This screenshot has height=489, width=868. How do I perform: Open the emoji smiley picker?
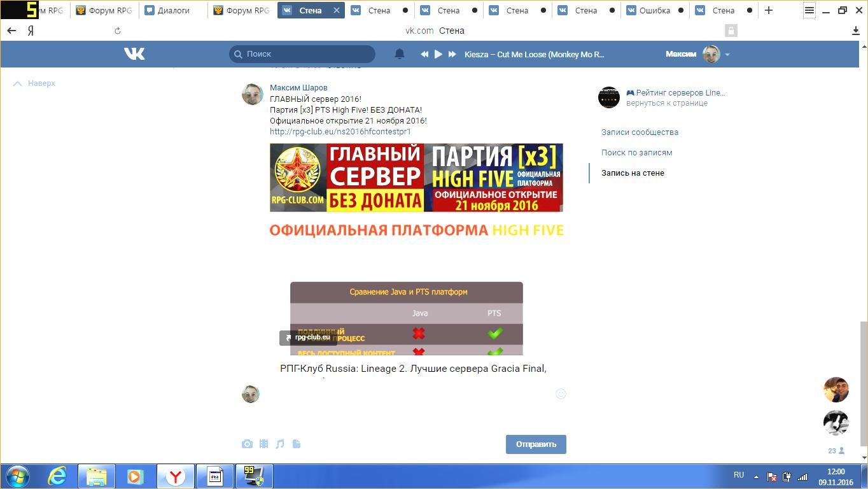click(x=561, y=394)
